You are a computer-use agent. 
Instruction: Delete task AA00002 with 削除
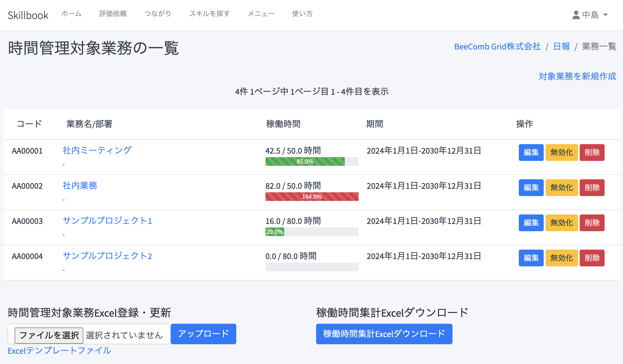coord(592,188)
